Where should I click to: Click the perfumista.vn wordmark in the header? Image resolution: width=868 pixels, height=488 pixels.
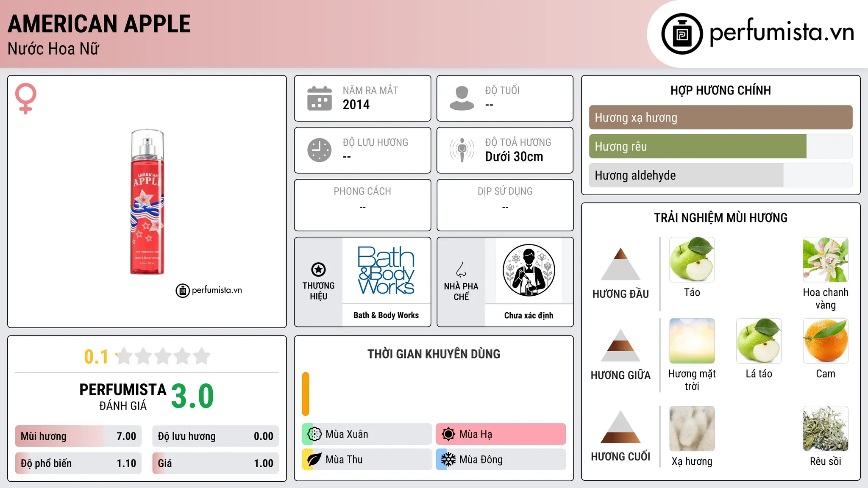coord(782,32)
